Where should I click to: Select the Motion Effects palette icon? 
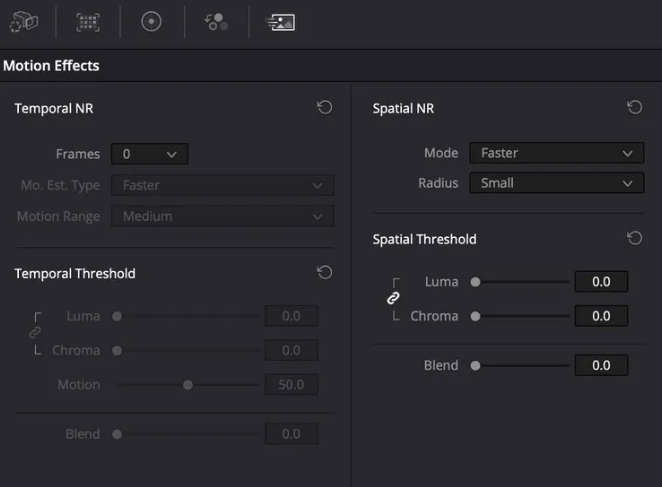(280, 22)
